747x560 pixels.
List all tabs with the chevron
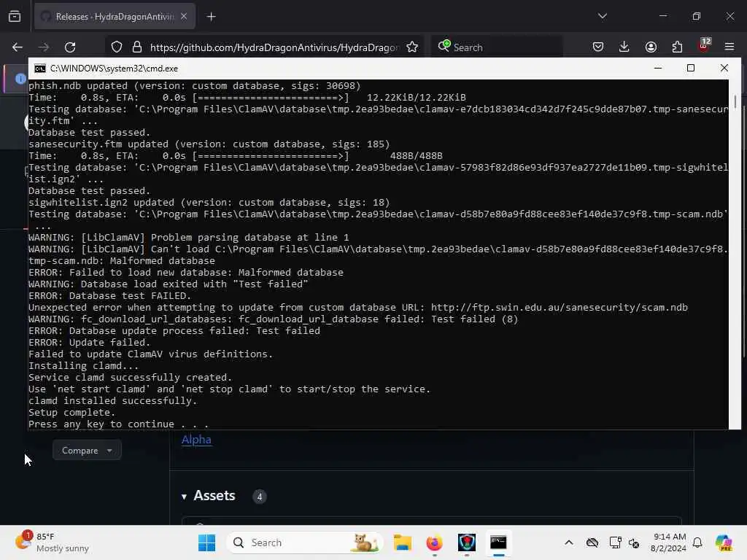click(602, 16)
